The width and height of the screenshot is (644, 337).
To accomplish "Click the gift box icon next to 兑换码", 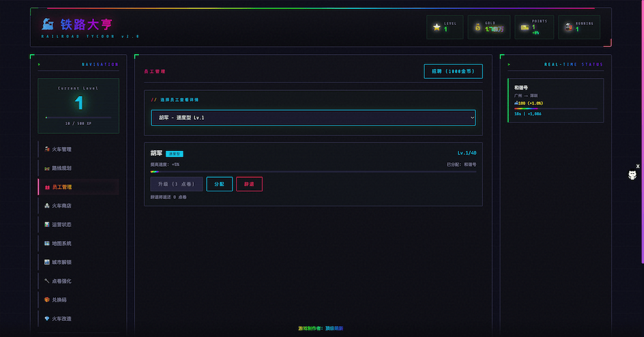I will pyautogui.click(x=47, y=300).
